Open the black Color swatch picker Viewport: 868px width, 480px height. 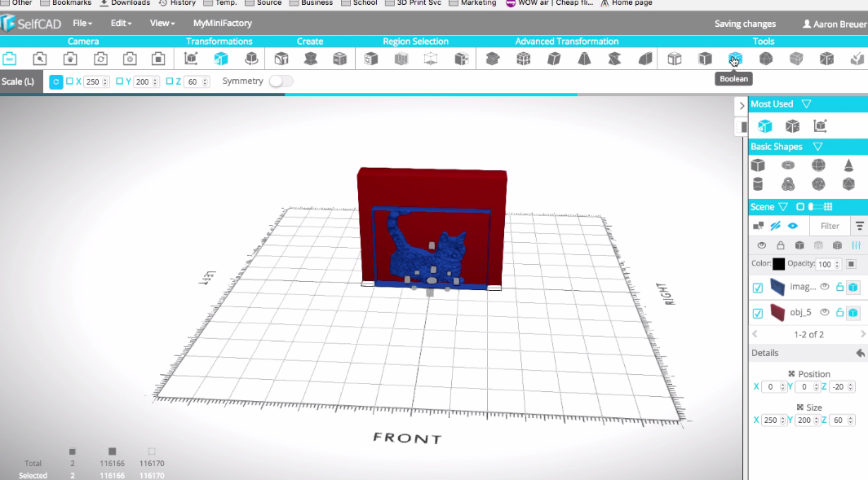coord(778,264)
